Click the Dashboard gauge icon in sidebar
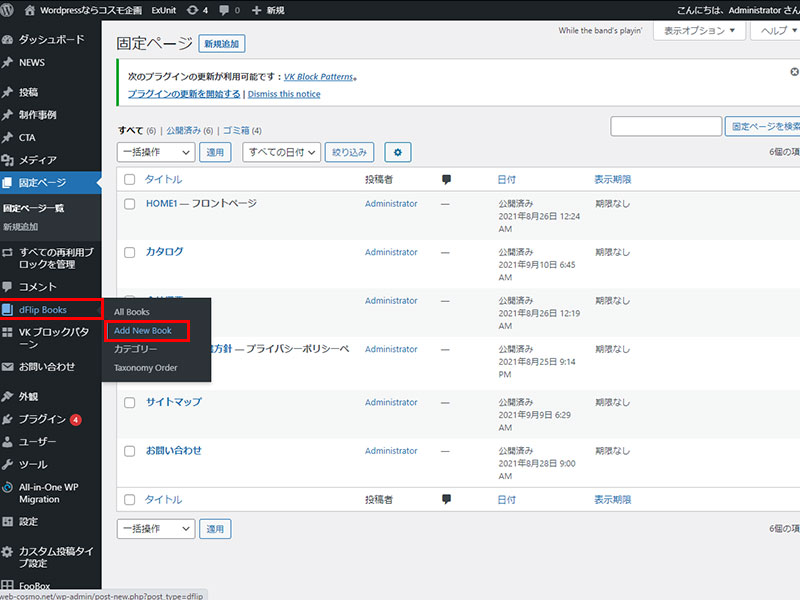 [x=8, y=41]
